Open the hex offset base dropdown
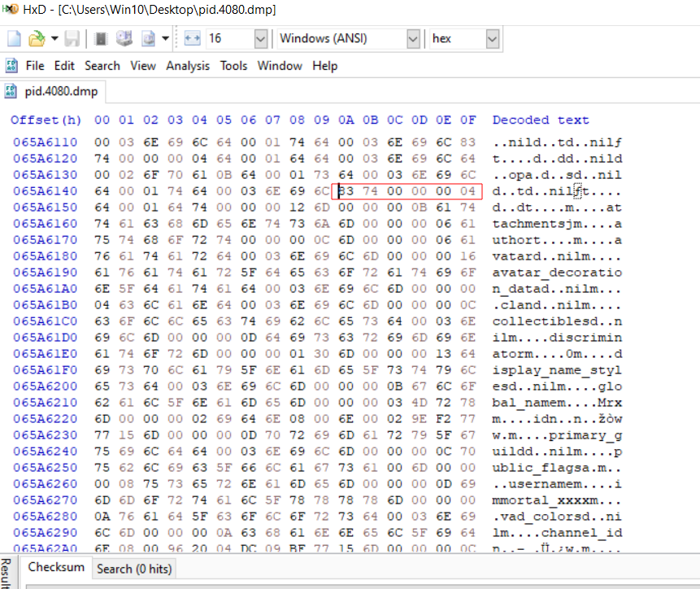The width and height of the screenshot is (700, 589). pos(492,39)
